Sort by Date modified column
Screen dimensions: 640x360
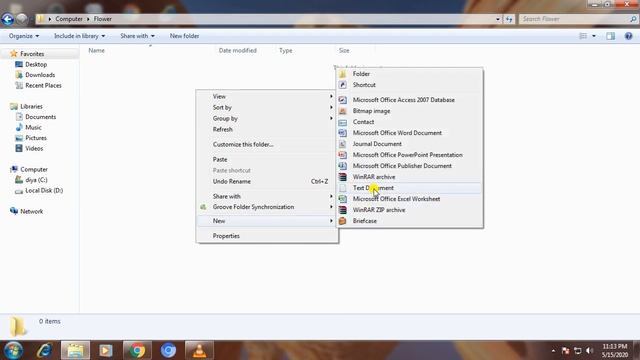pos(238,51)
